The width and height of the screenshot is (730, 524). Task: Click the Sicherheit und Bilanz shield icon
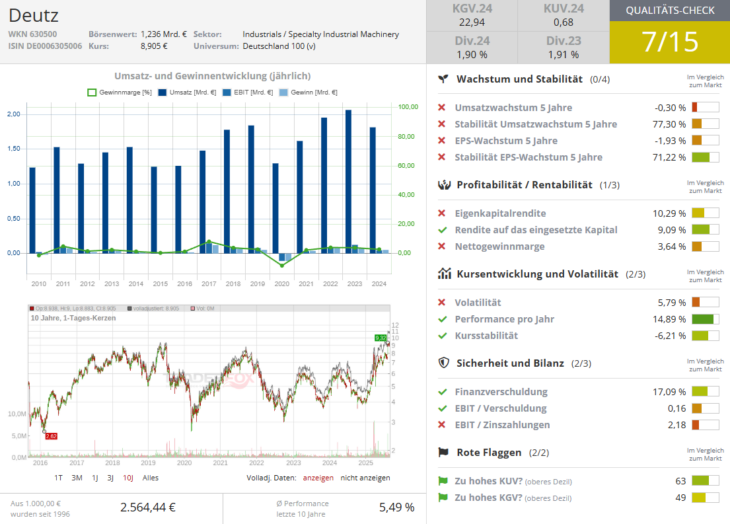point(444,363)
